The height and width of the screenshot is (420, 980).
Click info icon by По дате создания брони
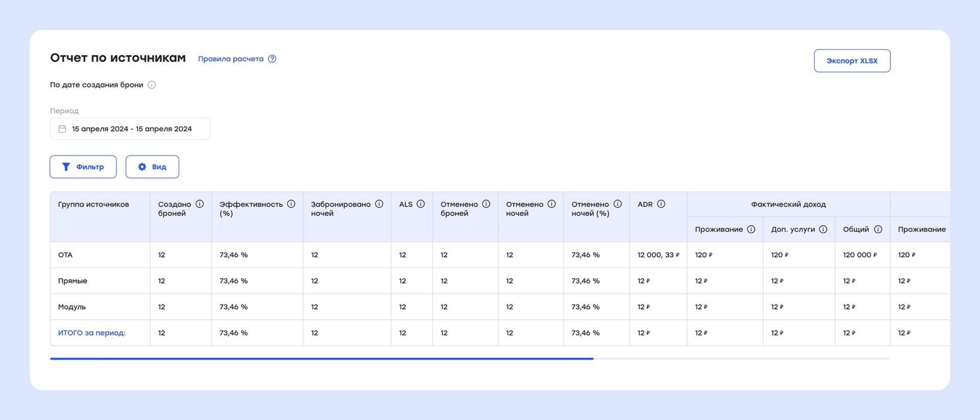(152, 85)
